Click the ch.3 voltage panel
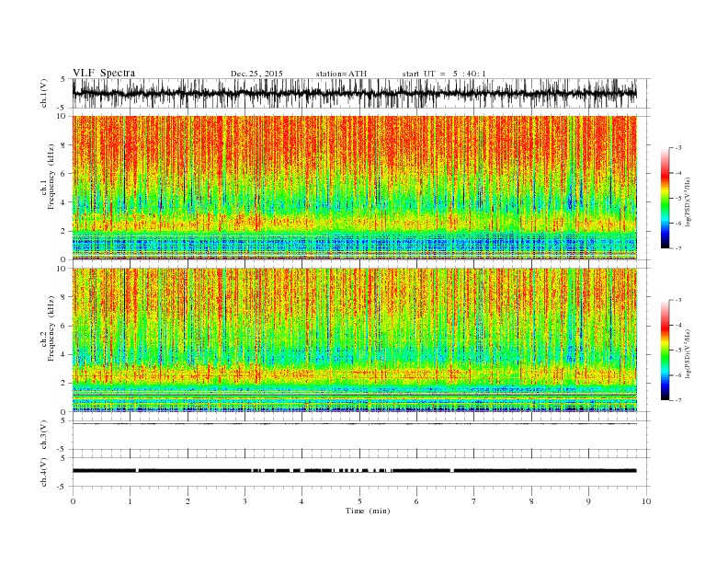 point(361,435)
